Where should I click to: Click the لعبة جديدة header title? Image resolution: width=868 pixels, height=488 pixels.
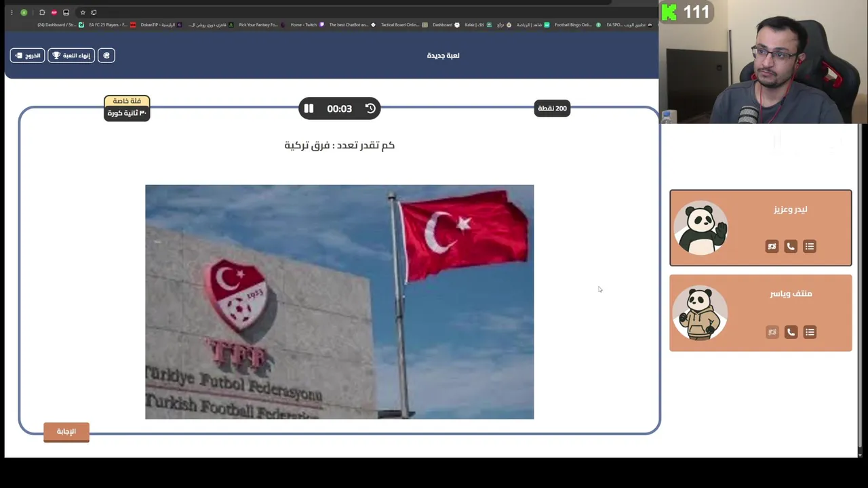pyautogui.click(x=443, y=56)
